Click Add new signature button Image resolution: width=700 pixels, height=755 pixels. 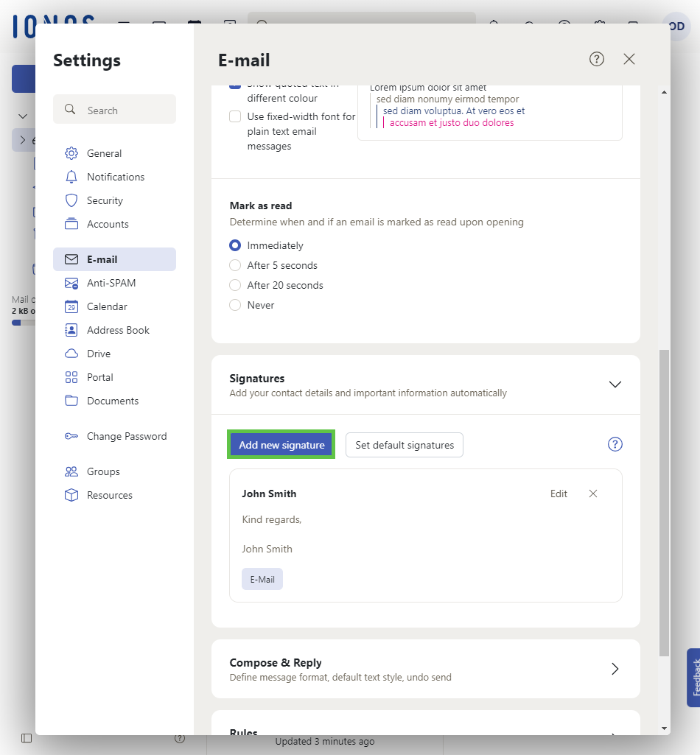281,445
